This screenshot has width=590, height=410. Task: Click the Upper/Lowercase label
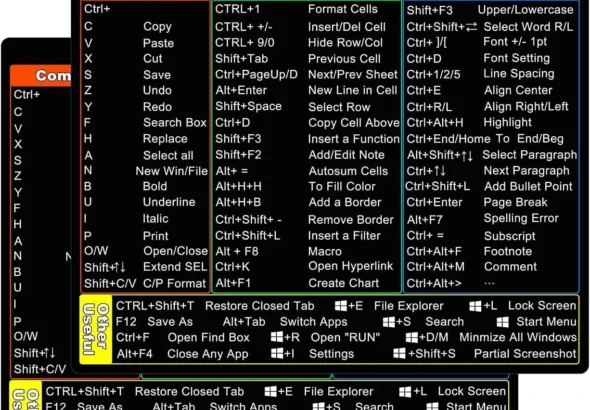tap(525, 10)
